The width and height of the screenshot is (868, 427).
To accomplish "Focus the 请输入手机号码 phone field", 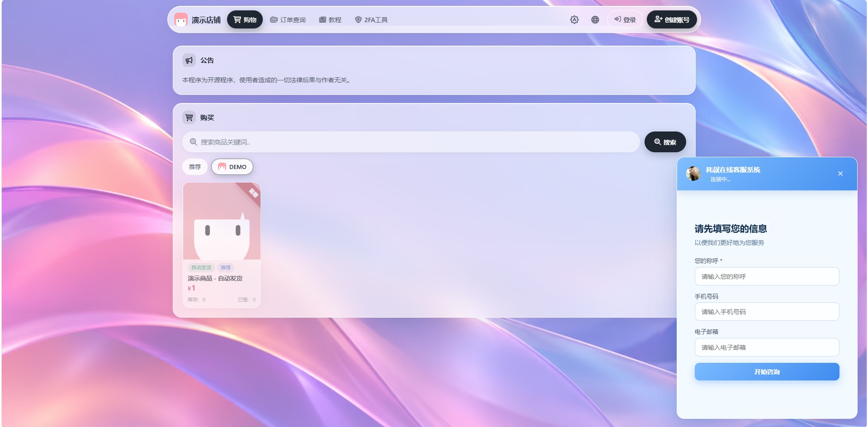I will point(767,312).
